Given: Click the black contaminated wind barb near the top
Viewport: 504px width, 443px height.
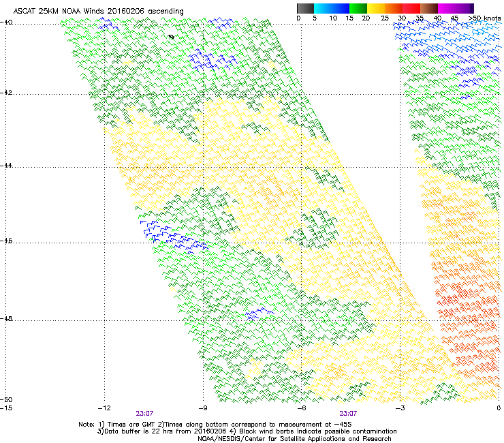Looking at the screenshot, I should coord(172,37).
